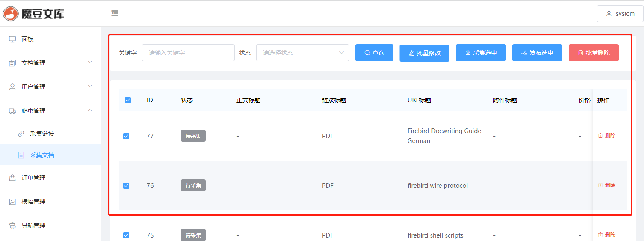Viewport: 644px width, 241px height.
Task: Click the sidebar collapse hamburger icon
Action: pyautogui.click(x=115, y=13)
